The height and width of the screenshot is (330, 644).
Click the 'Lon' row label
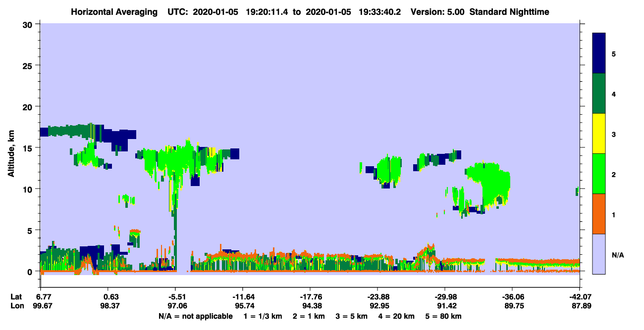(16, 306)
